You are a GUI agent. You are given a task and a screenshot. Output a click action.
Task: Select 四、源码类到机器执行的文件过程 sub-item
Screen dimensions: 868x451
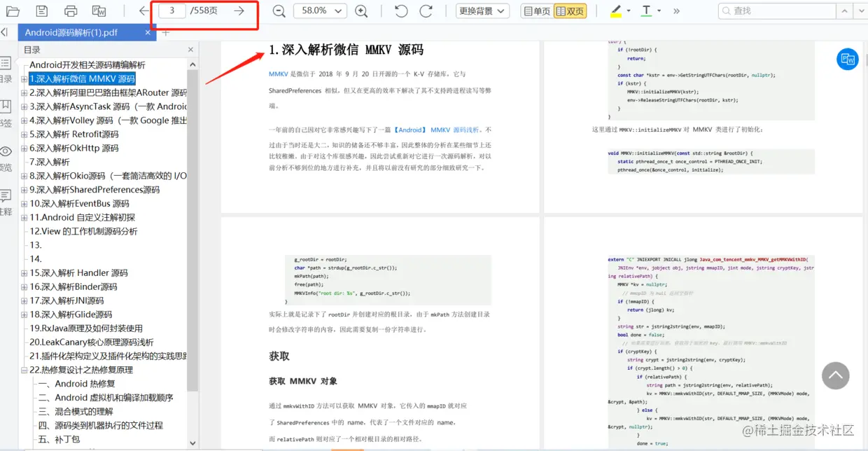click(x=100, y=426)
